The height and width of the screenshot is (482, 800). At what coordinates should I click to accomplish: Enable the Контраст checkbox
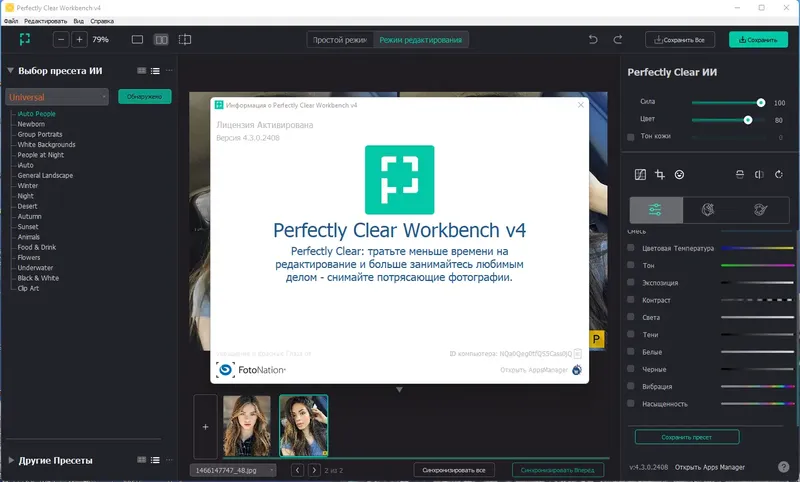pyautogui.click(x=631, y=299)
